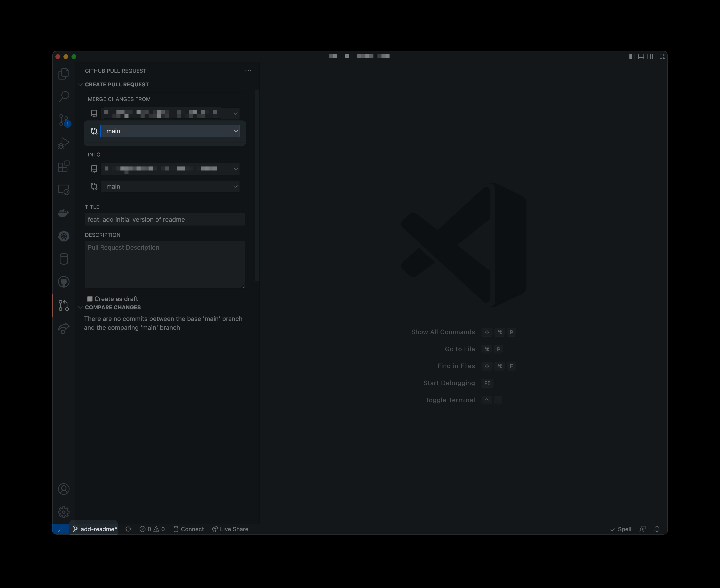Click the pull request Title input field
This screenshot has width=720, height=588.
pyautogui.click(x=165, y=219)
